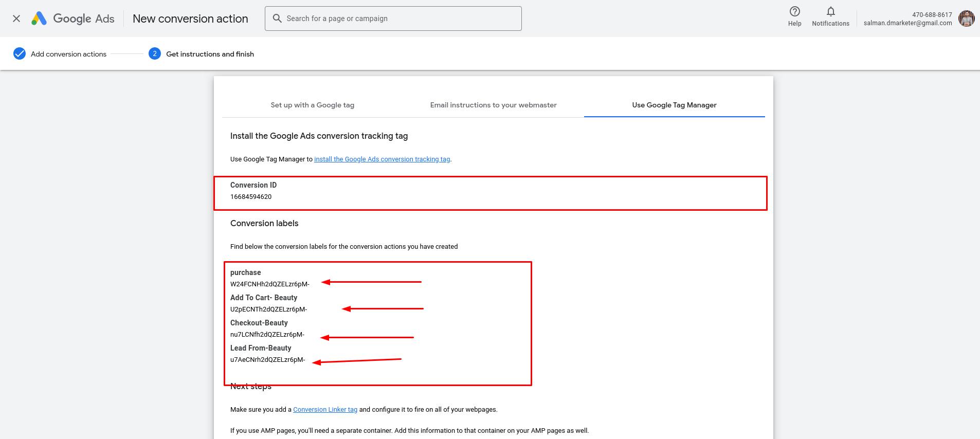
Task: Click the Add To Cart- Beauty label code
Action: pyautogui.click(x=268, y=309)
